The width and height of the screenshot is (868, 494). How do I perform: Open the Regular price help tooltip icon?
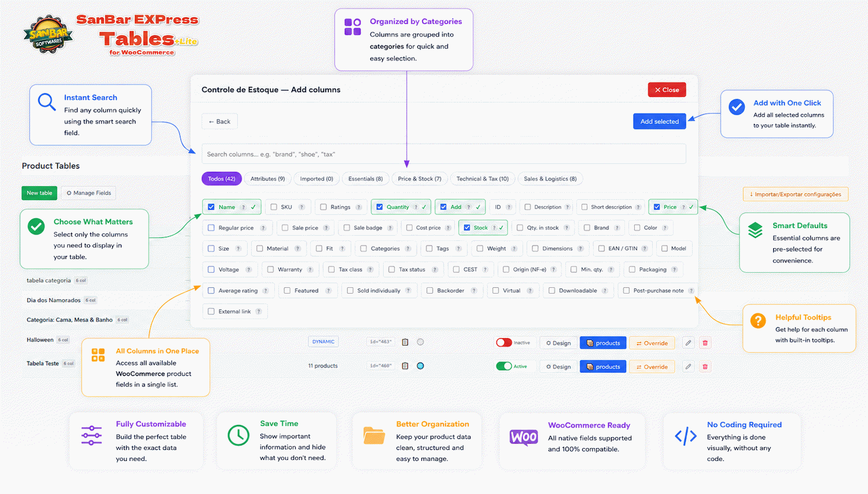263,228
